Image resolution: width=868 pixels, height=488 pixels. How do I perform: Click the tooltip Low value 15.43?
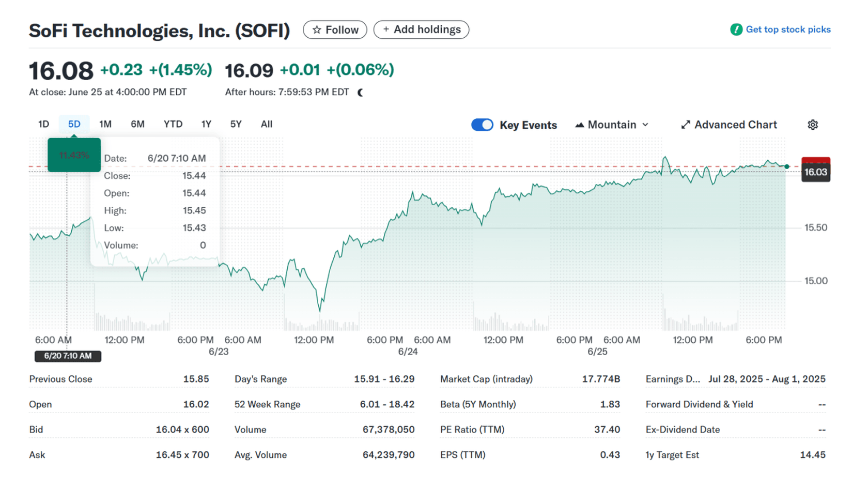[x=194, y=228]
